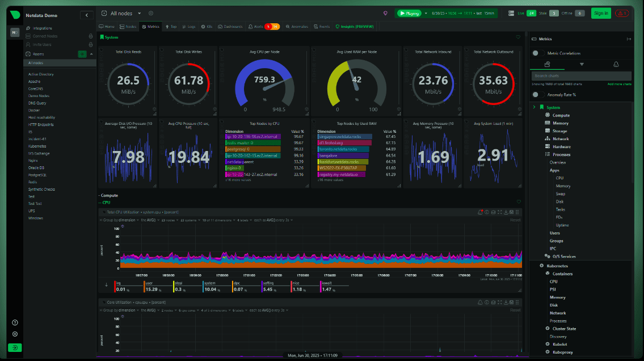Open the All nodes settings gear icon

point(151,13)
